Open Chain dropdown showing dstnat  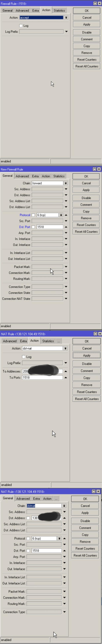pyautogui.click(x=64, y=506)
